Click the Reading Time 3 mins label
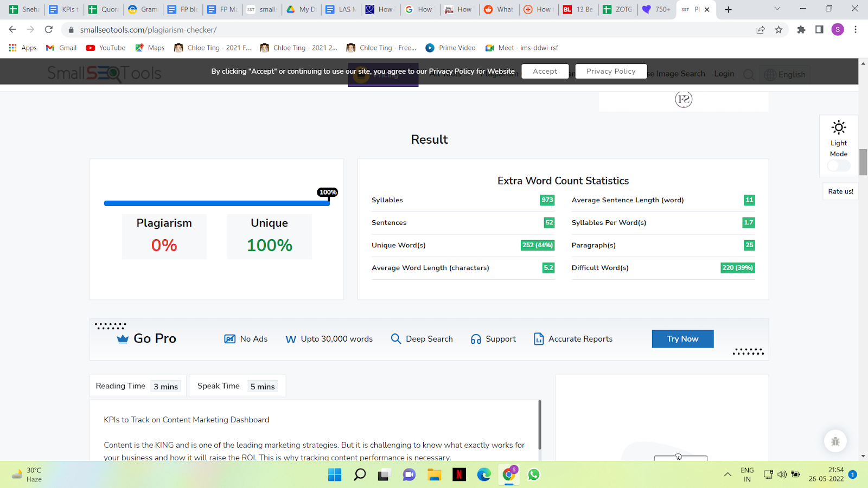868x488 pixels. [138, 386]
